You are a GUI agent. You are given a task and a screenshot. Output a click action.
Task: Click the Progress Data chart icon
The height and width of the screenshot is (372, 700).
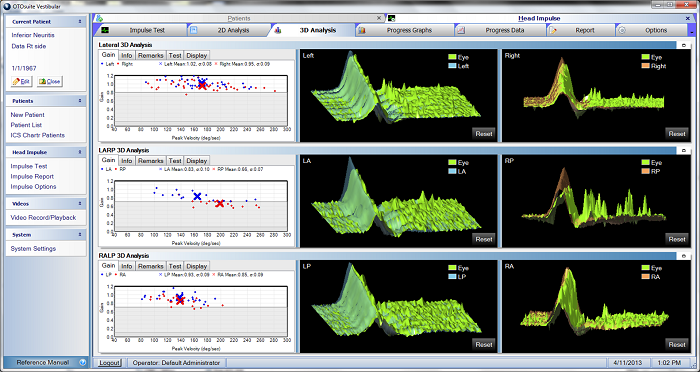pyautogui.click(x=461, y=30)
